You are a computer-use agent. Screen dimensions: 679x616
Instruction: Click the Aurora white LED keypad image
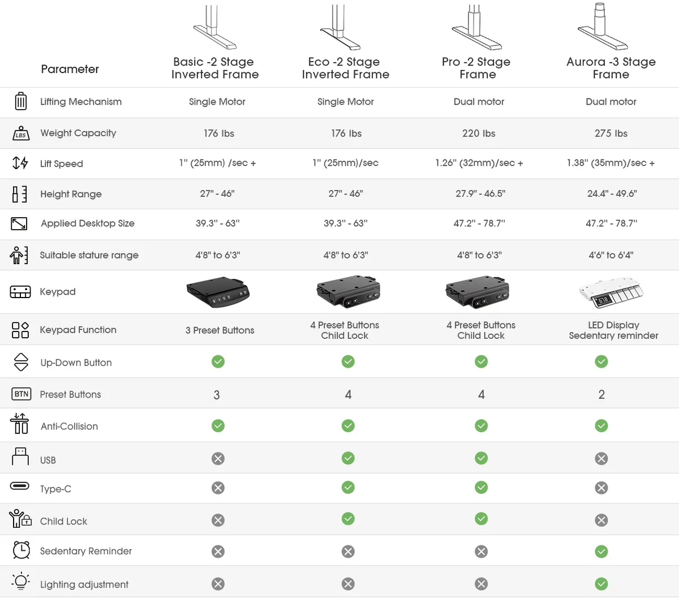pos(611,292)
